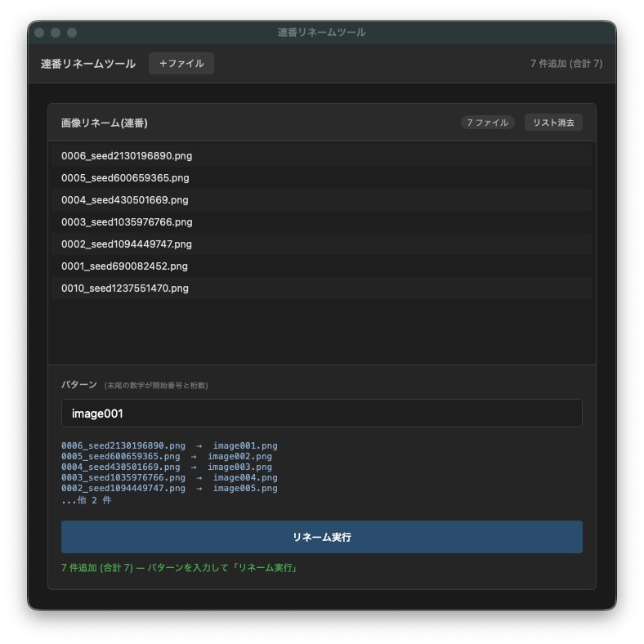
Task: Click the preview line ending image001.png
Action: click(x=169, y=445)
